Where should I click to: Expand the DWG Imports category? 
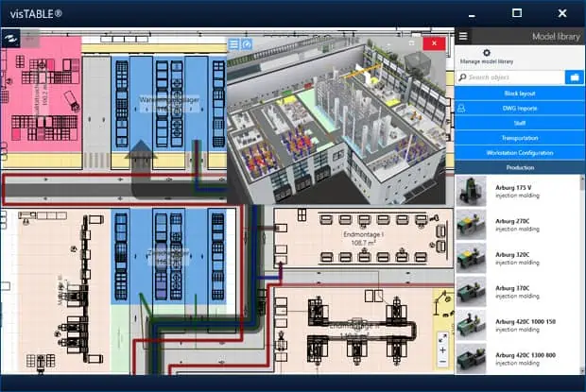point(520,109)
